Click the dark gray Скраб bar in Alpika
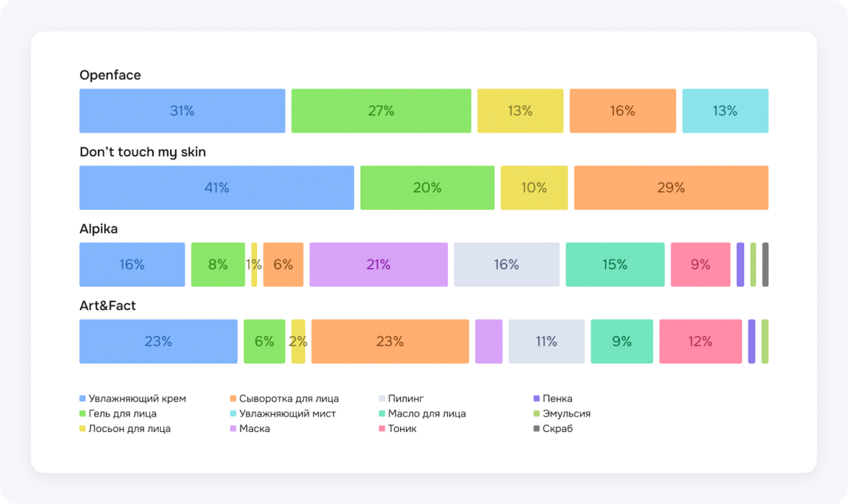This screenshot has width=848, height=504. [x=765, y=265]
